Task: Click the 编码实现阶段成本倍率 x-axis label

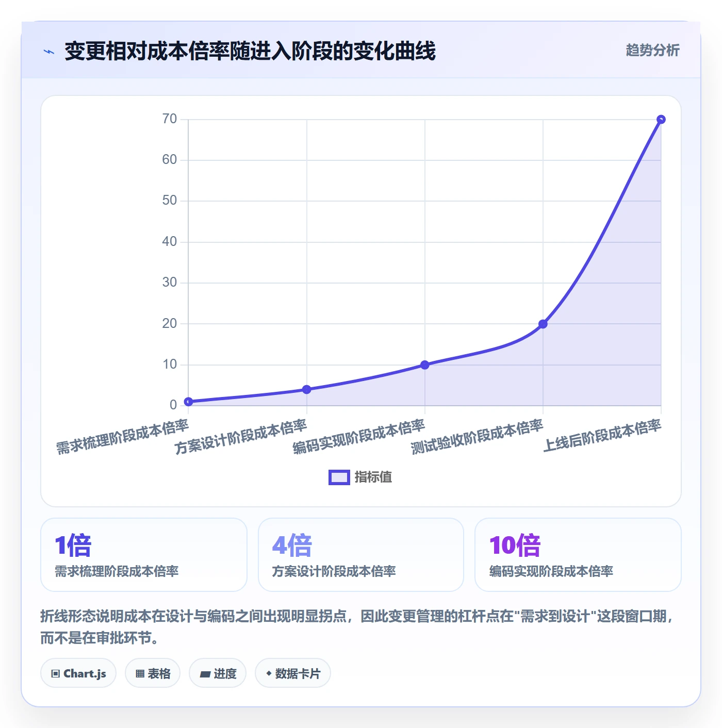Action: click(359, 437)
